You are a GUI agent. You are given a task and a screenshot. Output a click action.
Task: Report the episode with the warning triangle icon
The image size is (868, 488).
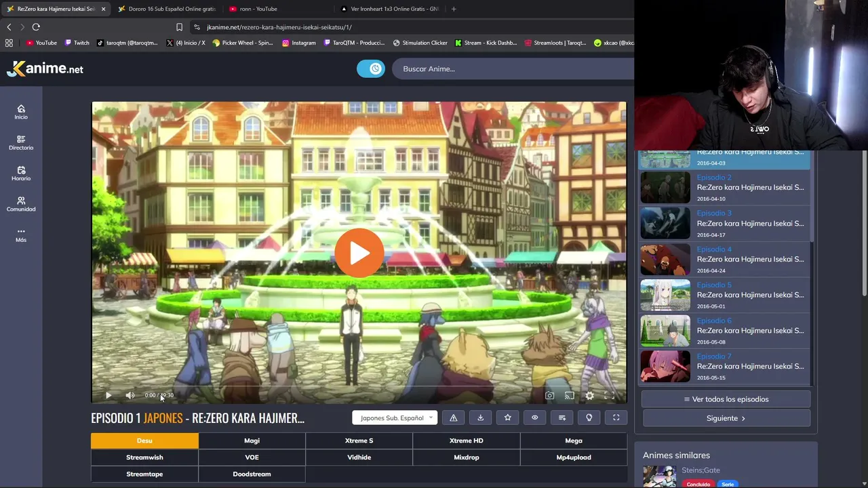tap(454, 418)
